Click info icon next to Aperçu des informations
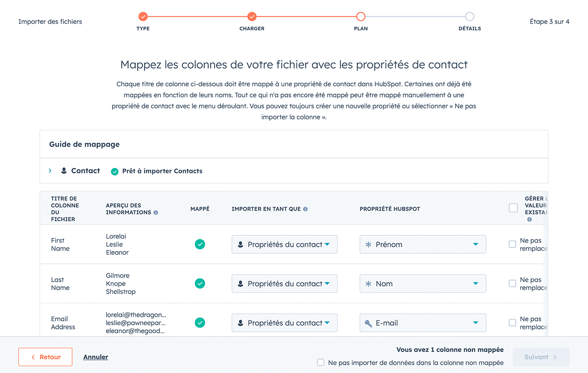This screenshot has width=588, height=373. coord(156,212)
